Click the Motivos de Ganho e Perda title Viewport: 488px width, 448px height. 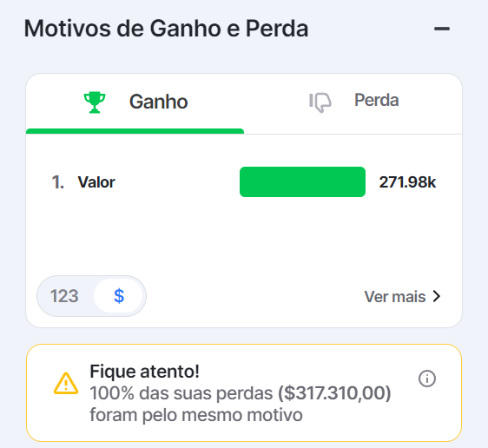(166, 29)
